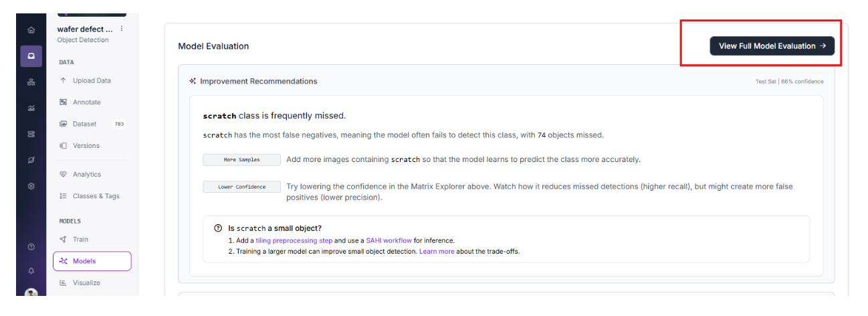Click the help question mark icon
The width and height of the screenshot is (868, 316).
point(31,247)
